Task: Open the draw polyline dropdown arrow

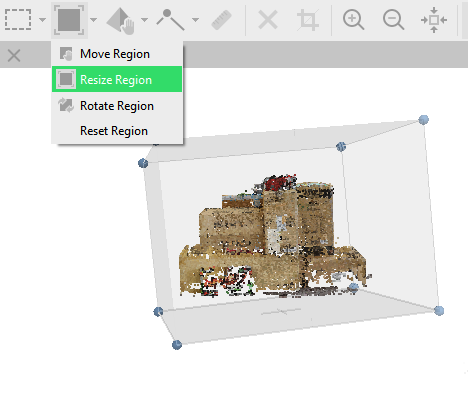Action: coord(196,20)
